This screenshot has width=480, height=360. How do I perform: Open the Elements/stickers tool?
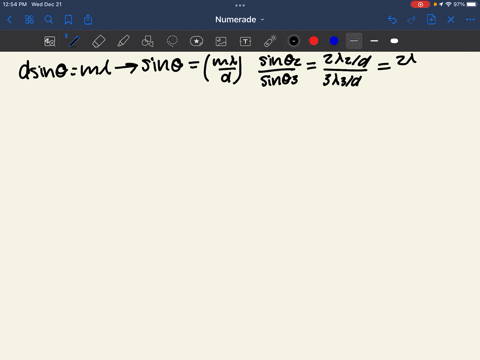pos(196,41)
